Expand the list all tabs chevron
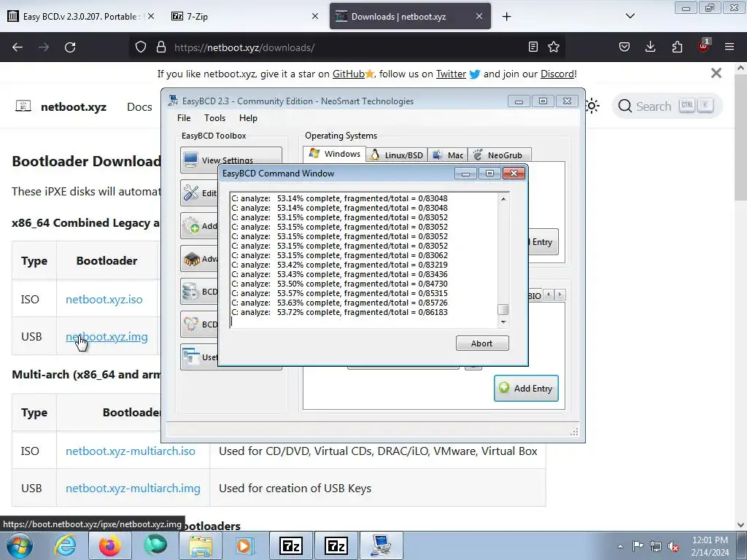 coord(630,16)
